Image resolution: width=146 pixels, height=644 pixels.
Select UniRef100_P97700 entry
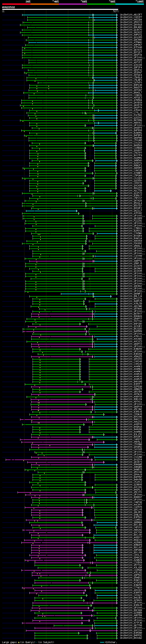point(131,321)
